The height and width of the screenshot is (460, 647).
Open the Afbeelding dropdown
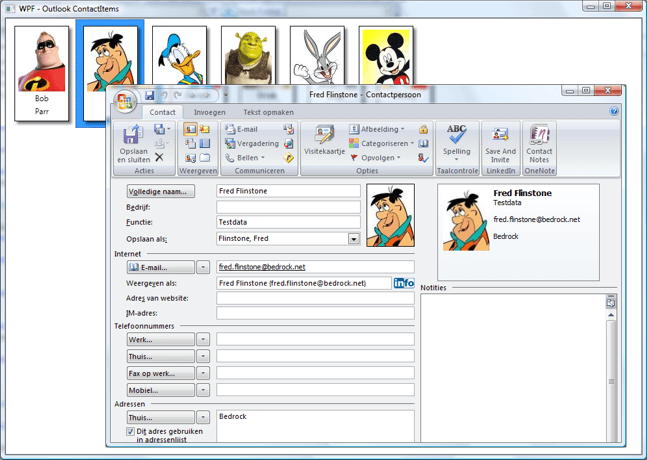377,129
